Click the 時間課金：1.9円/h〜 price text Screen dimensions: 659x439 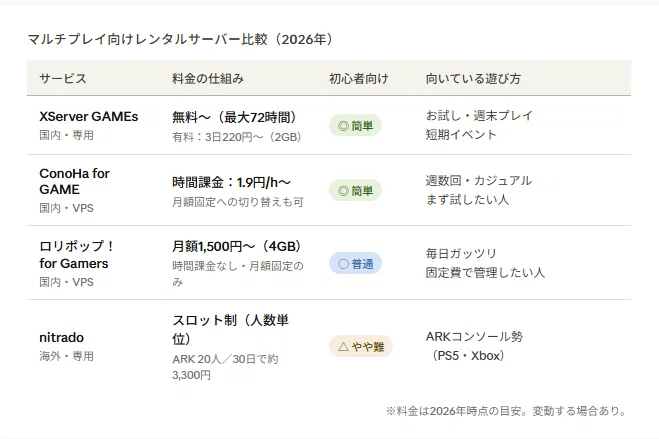231,182
